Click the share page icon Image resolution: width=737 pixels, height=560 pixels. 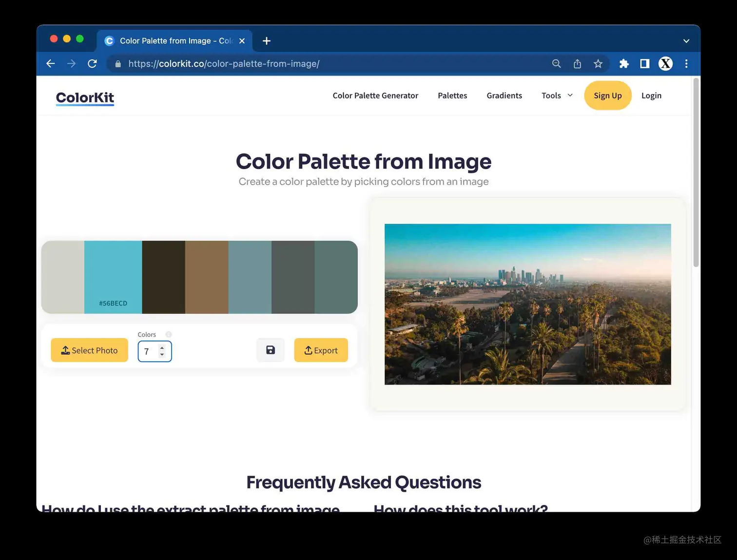click(577, 63)
